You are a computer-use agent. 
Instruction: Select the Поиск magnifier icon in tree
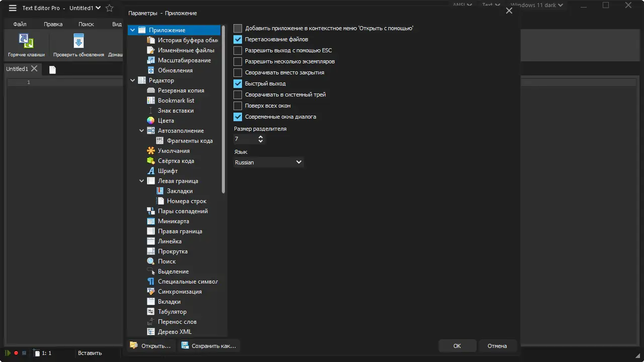pos(150,261)
